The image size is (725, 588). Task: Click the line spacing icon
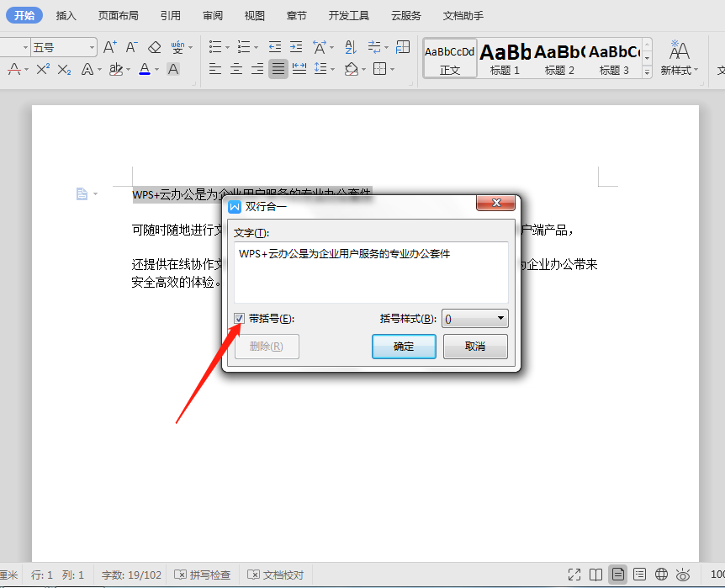point(320,69)
